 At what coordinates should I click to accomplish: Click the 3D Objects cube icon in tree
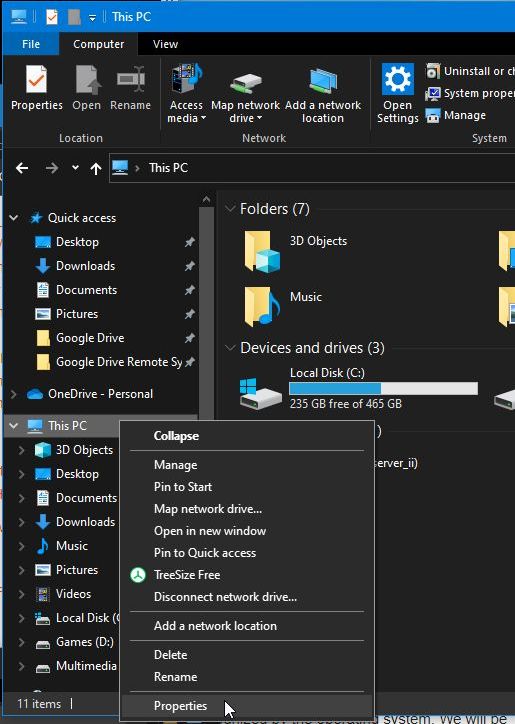(43, 450)
